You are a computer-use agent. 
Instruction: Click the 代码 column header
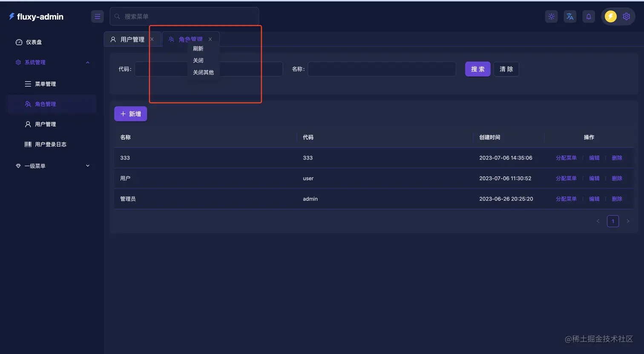click(308, 137)
